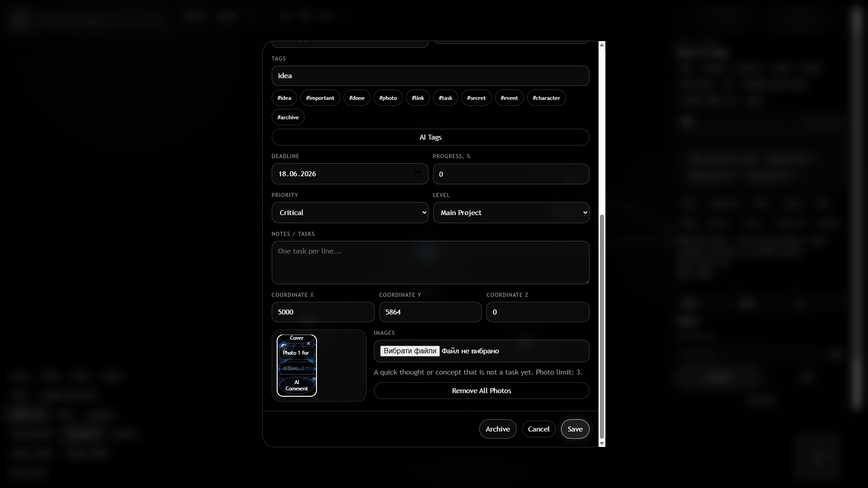
Task: Generate tags with the AI Tags button
Action: click(x=430, y=137)
